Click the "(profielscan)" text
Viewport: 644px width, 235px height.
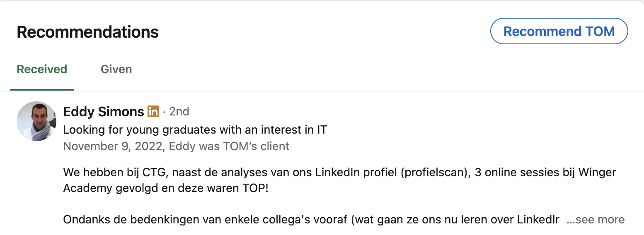point(435,172)
